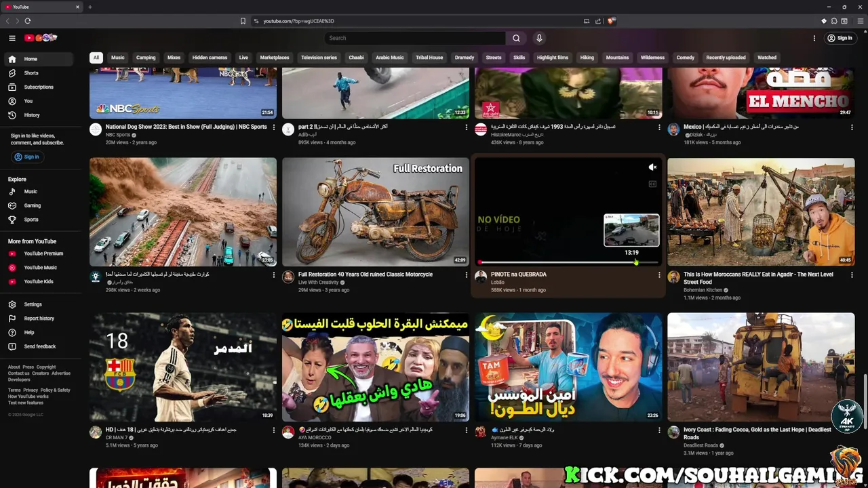
Task: Click the search magnifier button
Action: 516,38
